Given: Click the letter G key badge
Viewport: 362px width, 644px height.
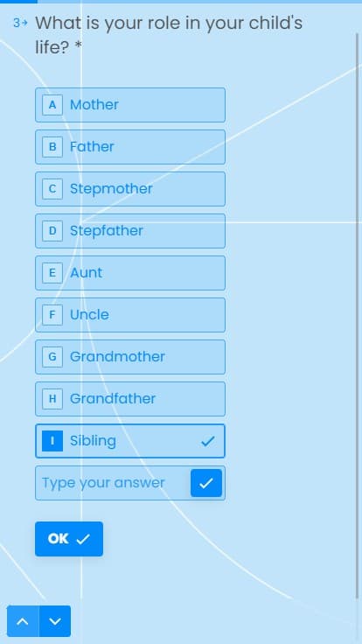Looking at the screenshot, I should click(x=52, y=357).
